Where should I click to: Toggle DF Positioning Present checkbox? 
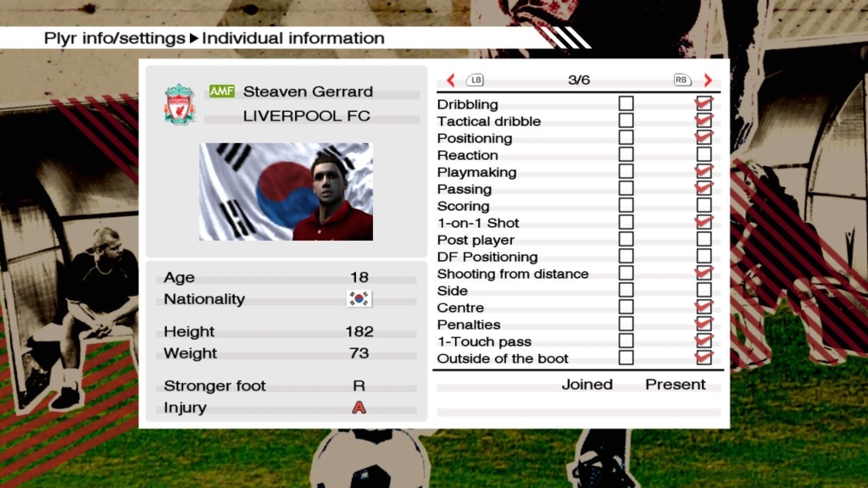point(704,256)
